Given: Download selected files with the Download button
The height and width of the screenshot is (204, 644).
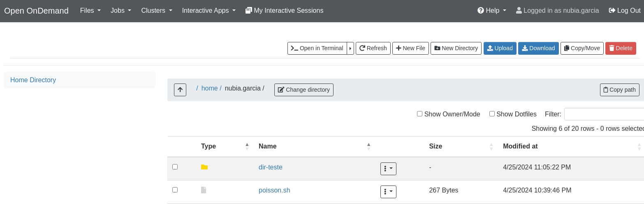Looking at the screenshot, I should 538,48.
